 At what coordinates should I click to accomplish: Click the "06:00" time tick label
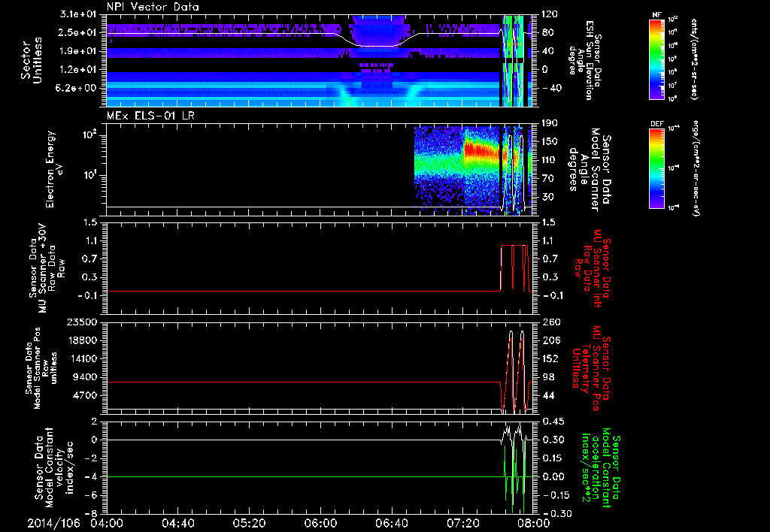pos(320,523)
